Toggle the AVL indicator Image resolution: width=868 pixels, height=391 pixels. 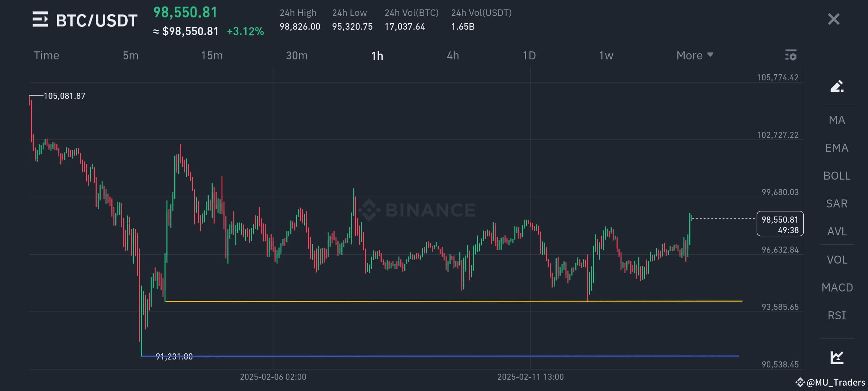(x=837, y=231)
